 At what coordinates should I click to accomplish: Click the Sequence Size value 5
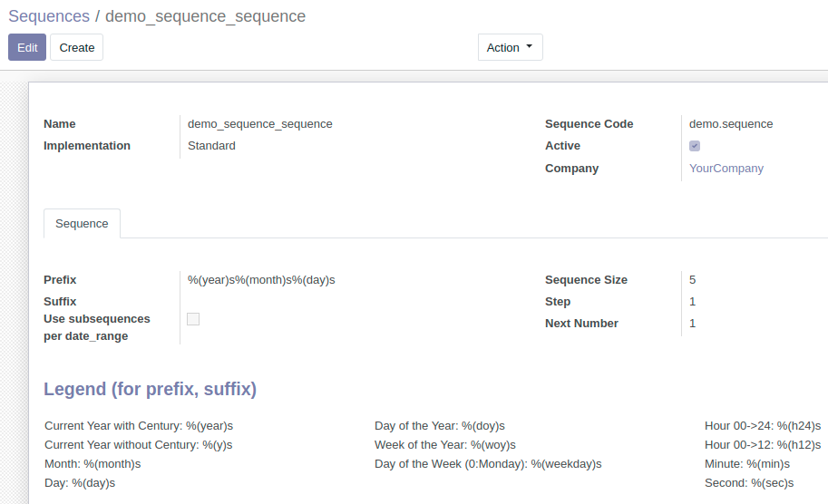692,280
